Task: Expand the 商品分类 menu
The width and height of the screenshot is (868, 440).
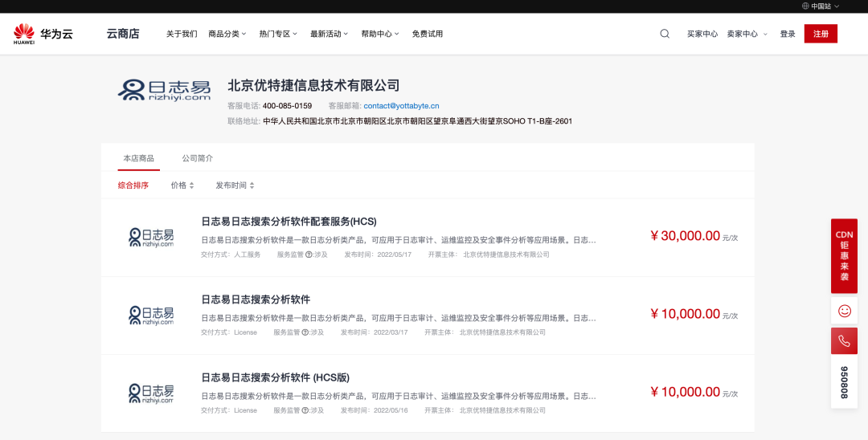Action: coord(227,34)
